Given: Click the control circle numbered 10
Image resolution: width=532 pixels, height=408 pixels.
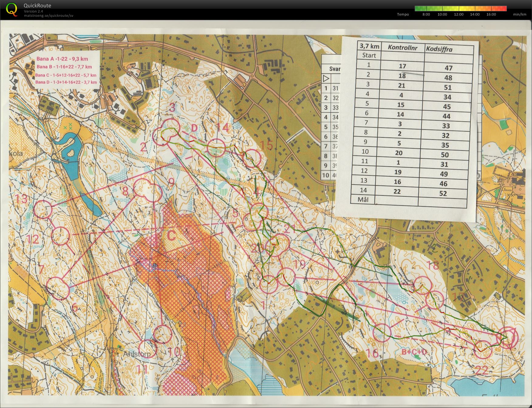Looking at the screenshot, I should tap(163, 334).
